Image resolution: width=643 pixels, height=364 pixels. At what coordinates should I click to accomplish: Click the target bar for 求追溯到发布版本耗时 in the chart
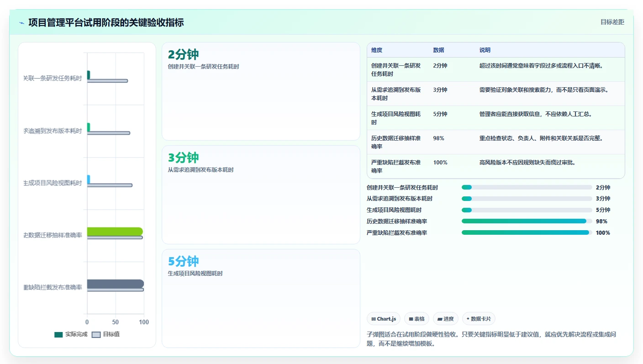click(x=109, y=133)
